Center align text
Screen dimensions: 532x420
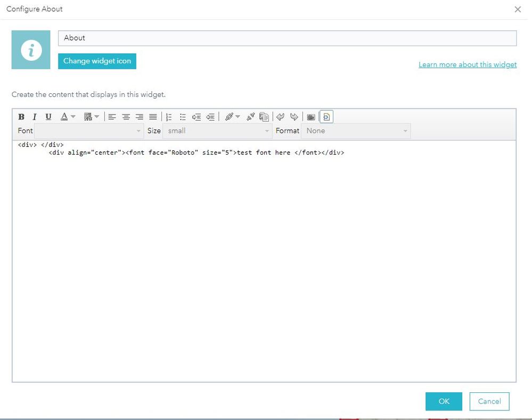(126, 117)
